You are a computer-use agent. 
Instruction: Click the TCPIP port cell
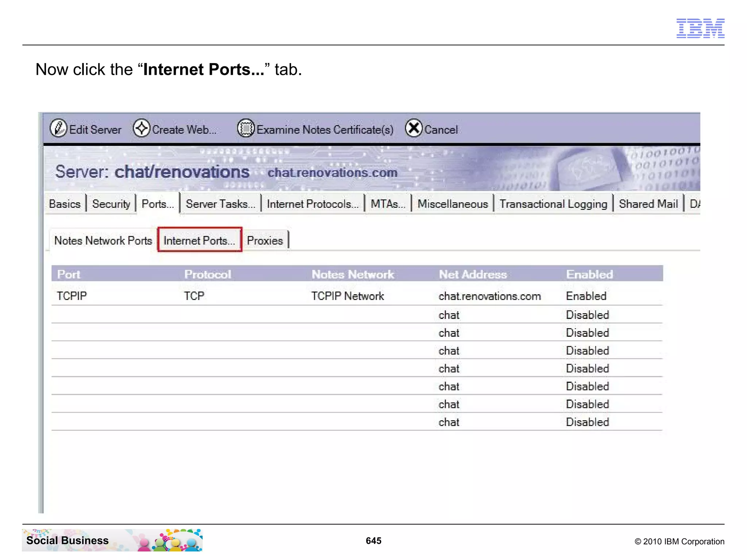72,296
